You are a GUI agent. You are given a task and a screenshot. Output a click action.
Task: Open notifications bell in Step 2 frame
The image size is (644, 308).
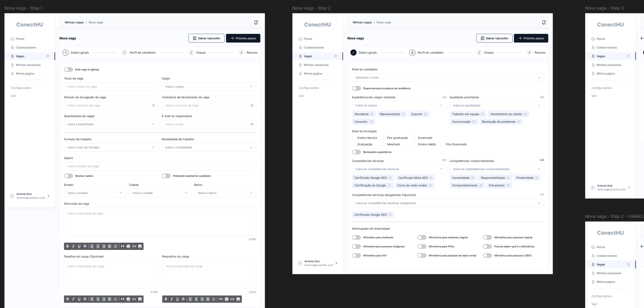pos(544,22)
